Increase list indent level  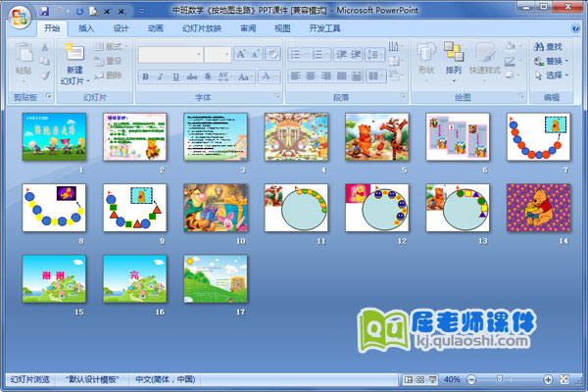(356, 55)
